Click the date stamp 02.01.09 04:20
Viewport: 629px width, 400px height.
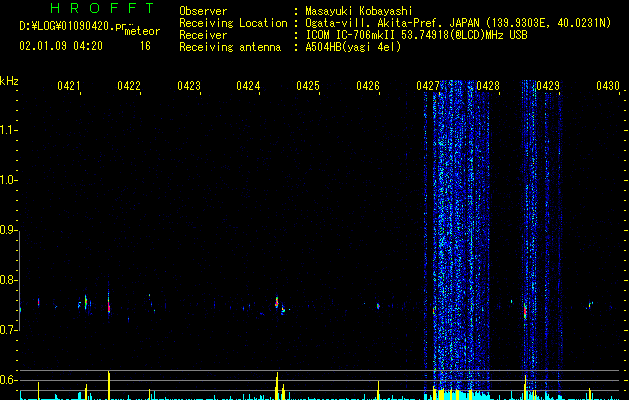point(61,46)
